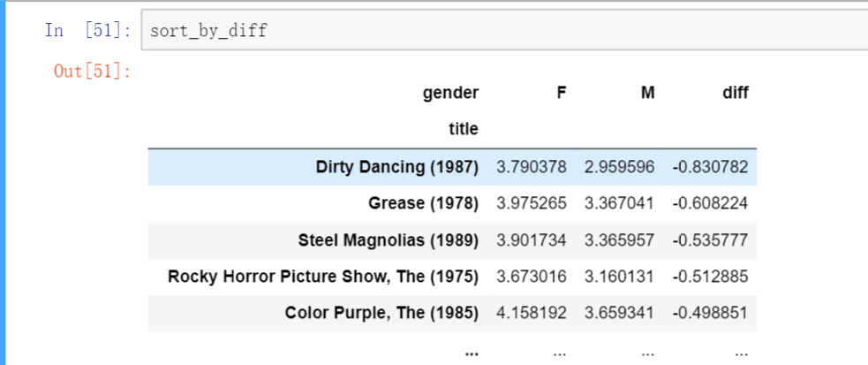
Task: Click the sort_by_diff code input cell
Action: pyautogui.click(x=504, y=30)
